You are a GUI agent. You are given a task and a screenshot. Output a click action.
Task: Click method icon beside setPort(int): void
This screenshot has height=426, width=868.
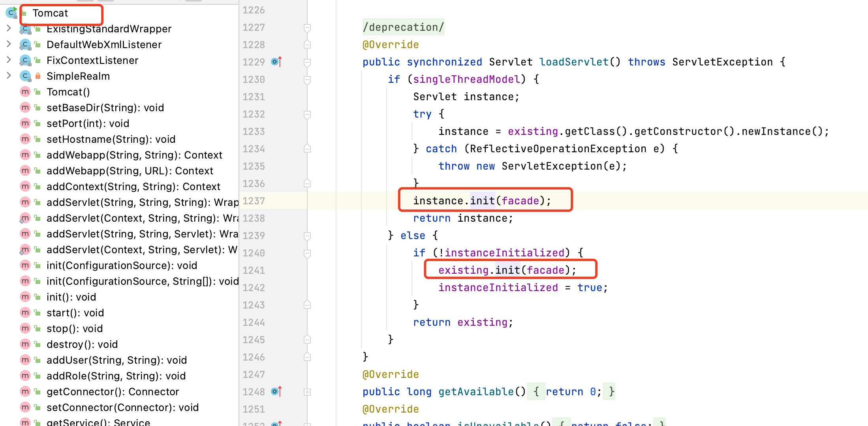point(25,123)
